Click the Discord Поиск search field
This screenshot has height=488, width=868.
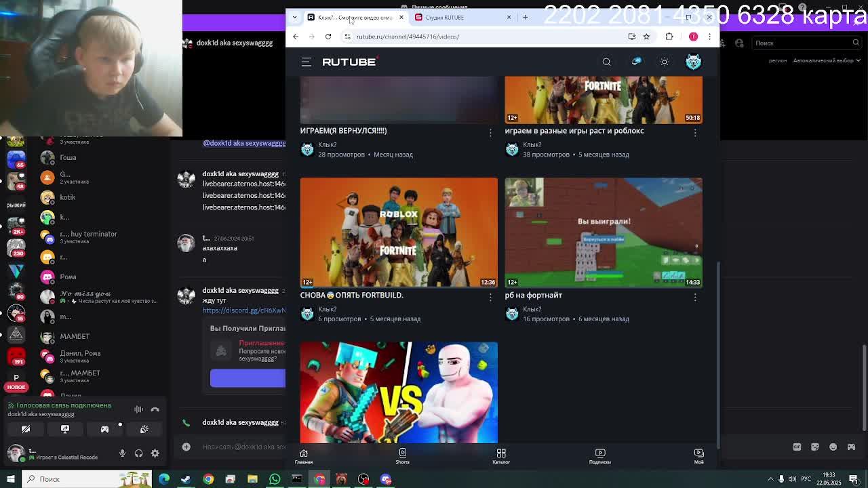807,43
